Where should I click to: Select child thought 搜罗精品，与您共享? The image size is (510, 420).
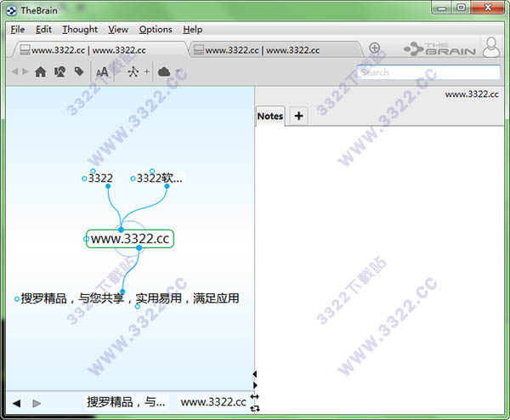coord(130,298)
